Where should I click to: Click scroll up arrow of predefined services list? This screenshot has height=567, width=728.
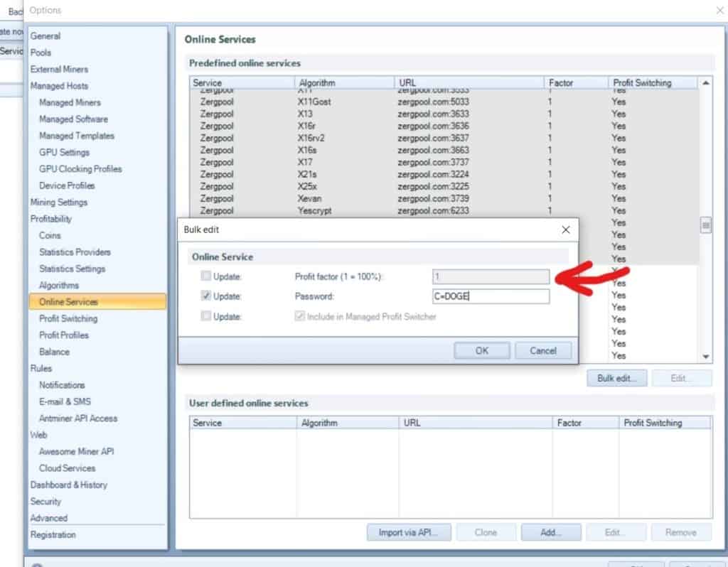point(706,83)
